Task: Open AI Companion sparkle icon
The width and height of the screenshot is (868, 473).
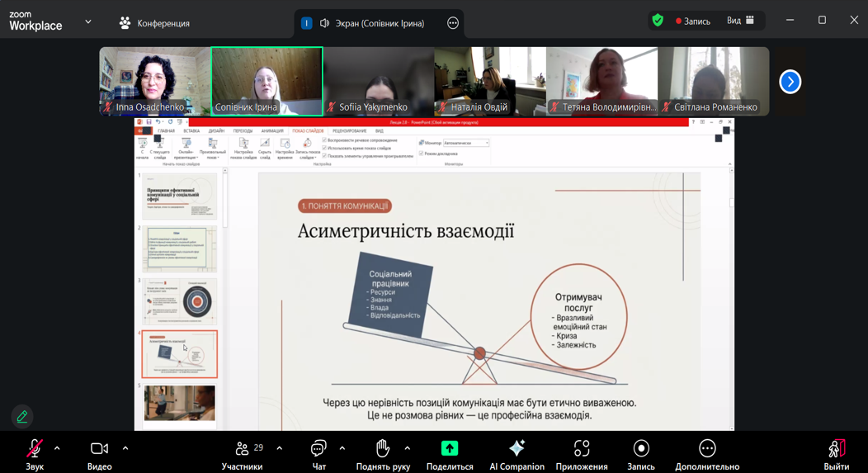Action: (517, 448)
